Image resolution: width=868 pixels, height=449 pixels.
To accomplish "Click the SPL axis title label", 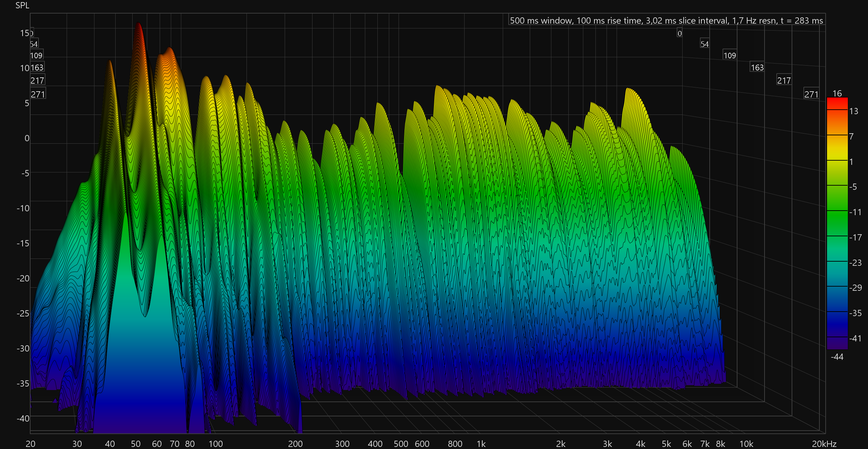I will pyautogui.click(x=22, y=6).
